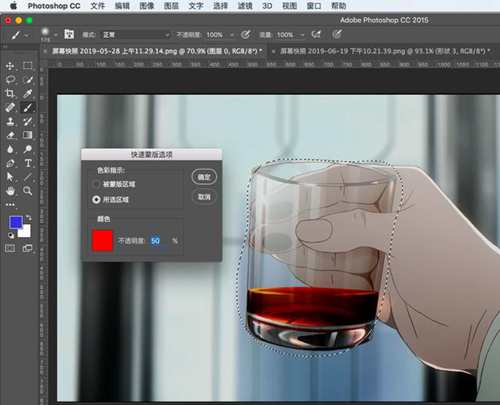Open the brush blend mode dropdown
The image size is (500, 405).
coord(136,35)
